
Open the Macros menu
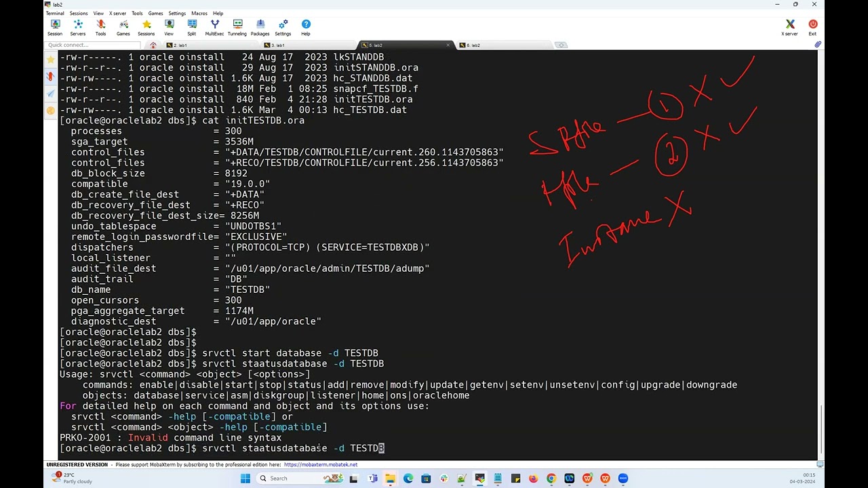pyautogui.click(x=199, y=14)
